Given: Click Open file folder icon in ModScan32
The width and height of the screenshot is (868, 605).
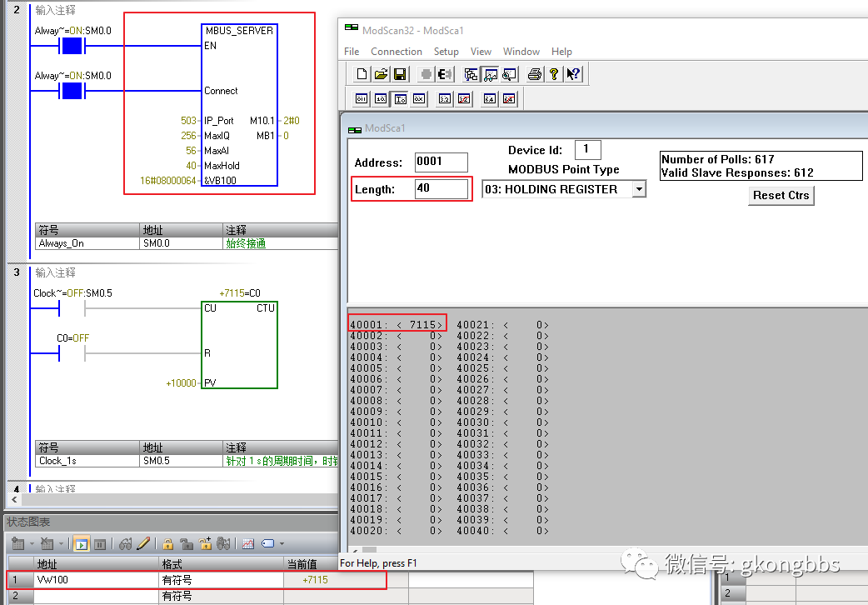Looking at the screenshot, I should coord(381,74).
